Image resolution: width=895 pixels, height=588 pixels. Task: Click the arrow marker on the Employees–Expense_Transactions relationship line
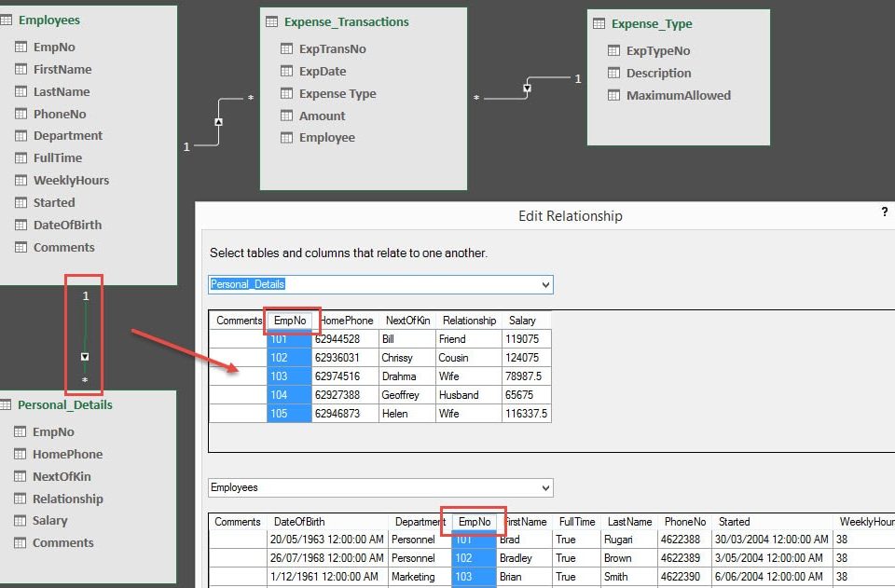(218, 122)
